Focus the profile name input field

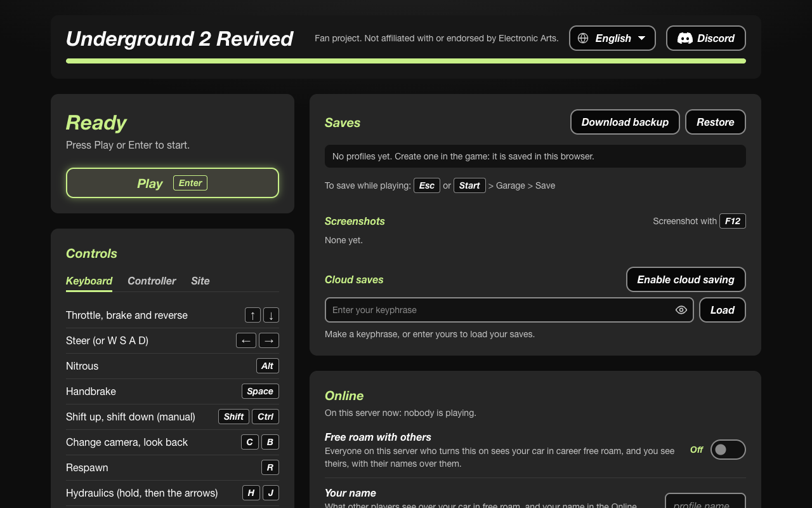pos(705,502)
